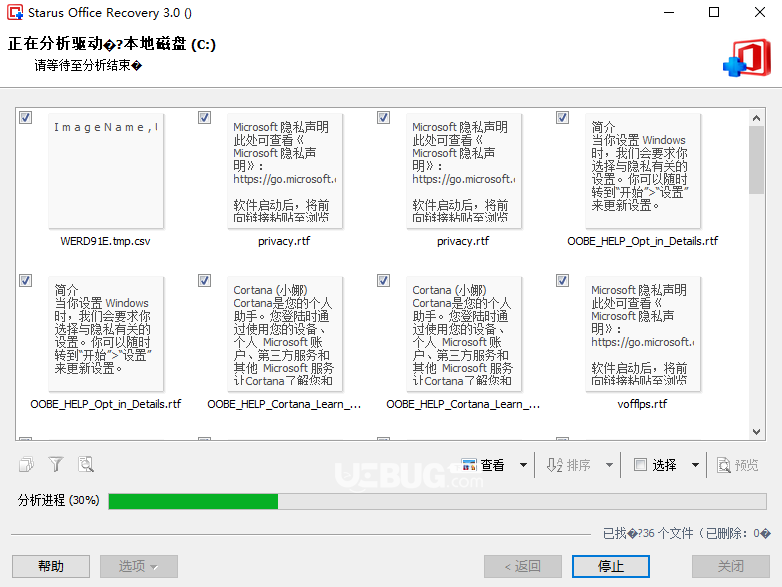Viewport: 782px width, 587px height.
Task: Close the window with the title bar X
Action: [760, 12]
